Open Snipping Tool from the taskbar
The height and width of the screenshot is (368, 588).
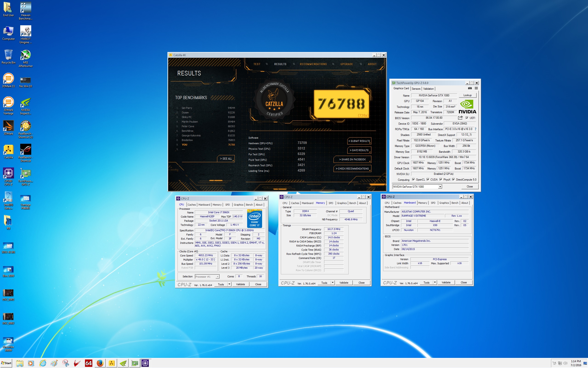(65, 363)
